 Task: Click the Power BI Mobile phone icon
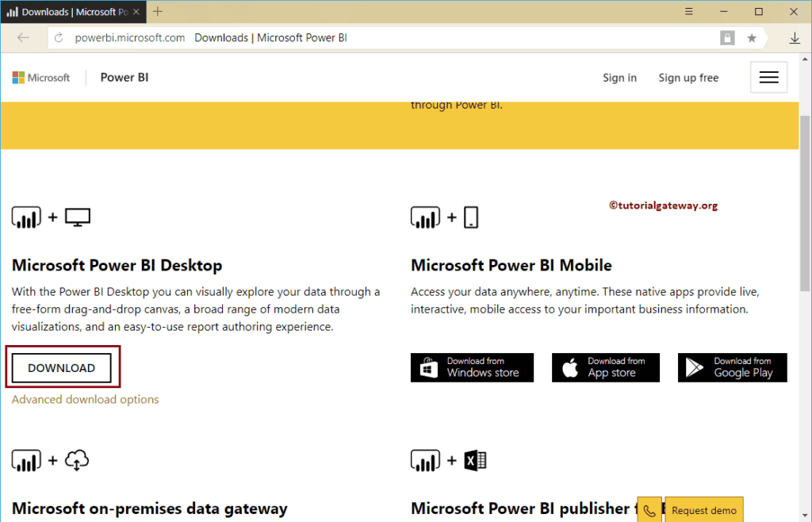pyautogui.click(x=471, y=217)
